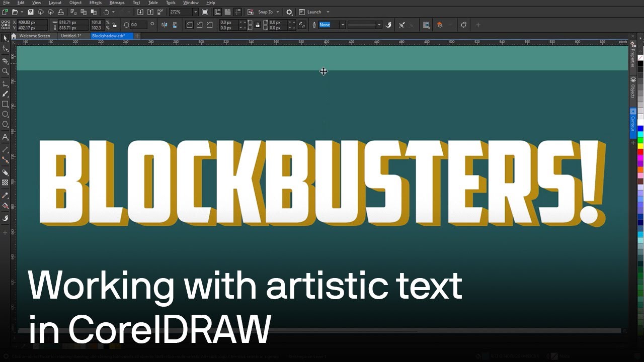The height and width of the screenshot is (362, 644).
Task: Open the File menu
Action: pyautogui.click(x=6, y=3)
